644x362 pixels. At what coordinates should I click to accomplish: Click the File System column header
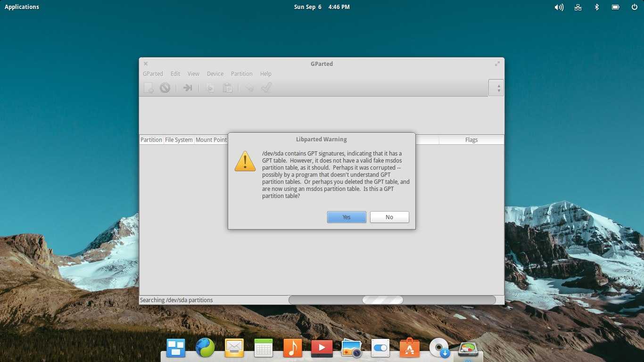click(x=179, y=140)
